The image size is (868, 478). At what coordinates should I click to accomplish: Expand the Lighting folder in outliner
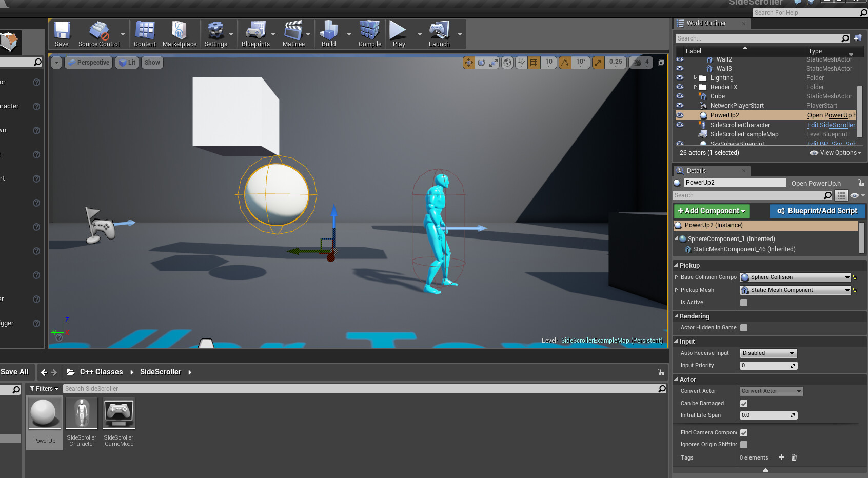695,78
